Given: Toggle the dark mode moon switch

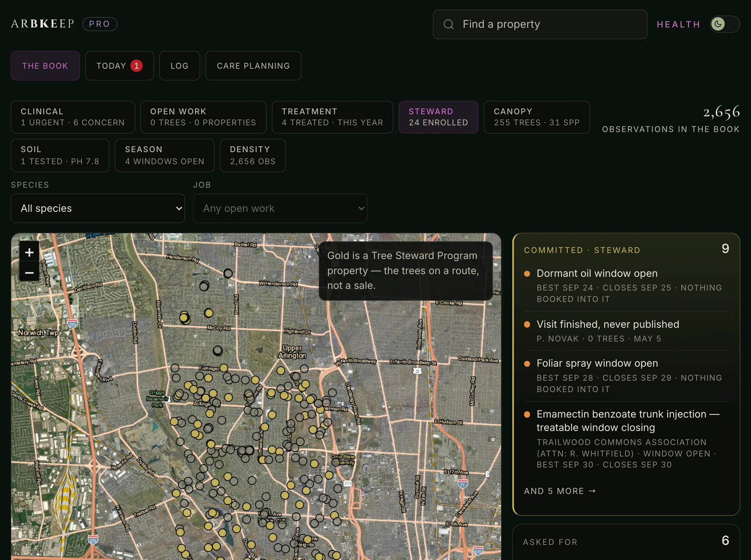Looking at the screenshot, I should tap(725, 24).
